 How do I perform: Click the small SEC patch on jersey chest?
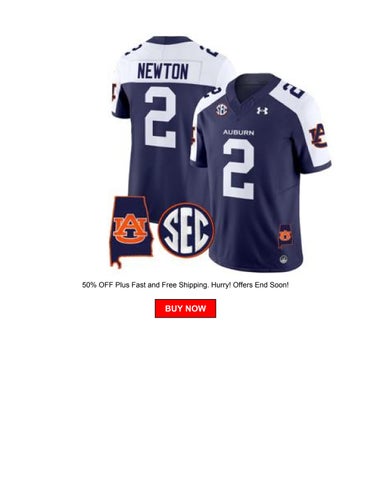pyautogui.click(x=222, y=109)
